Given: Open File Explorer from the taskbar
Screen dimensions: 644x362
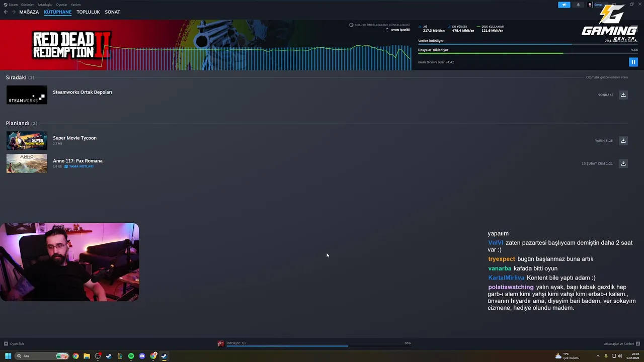Looking at the screenshot, I should coord(87,356).
